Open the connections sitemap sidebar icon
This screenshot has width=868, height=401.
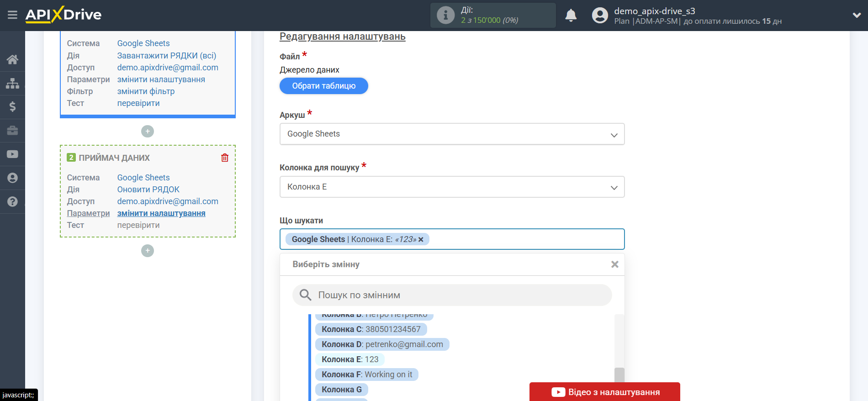pos(12,83)
